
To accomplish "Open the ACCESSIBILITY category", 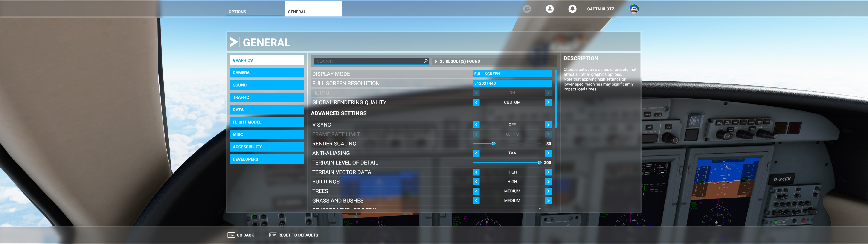I will (x=267, y=147).
